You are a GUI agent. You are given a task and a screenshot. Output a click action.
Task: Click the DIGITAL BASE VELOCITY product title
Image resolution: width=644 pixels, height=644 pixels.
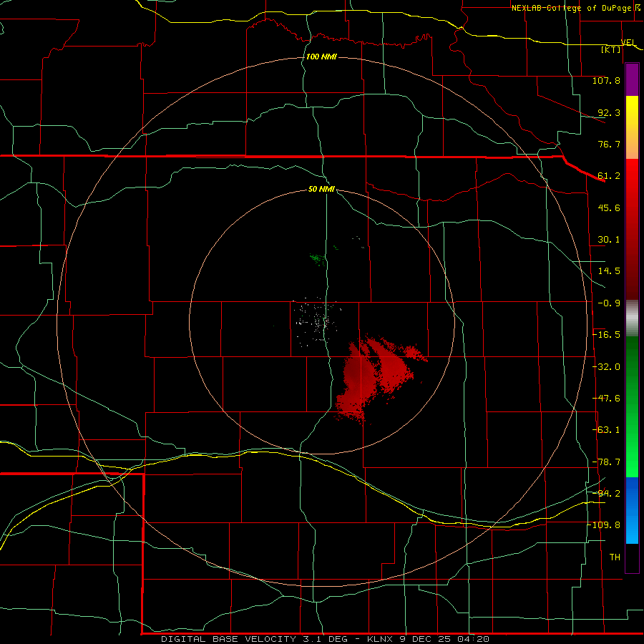(228, 639)
